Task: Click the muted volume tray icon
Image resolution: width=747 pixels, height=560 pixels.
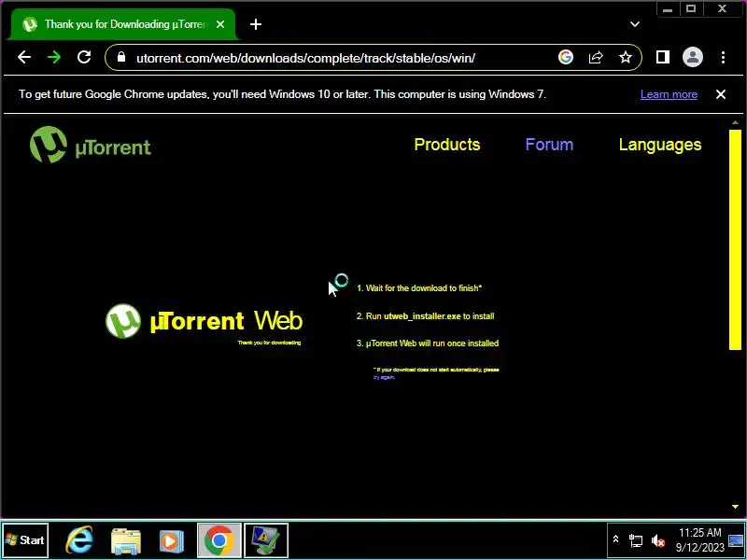Action: pyautogui.click(x=658, y=540)
